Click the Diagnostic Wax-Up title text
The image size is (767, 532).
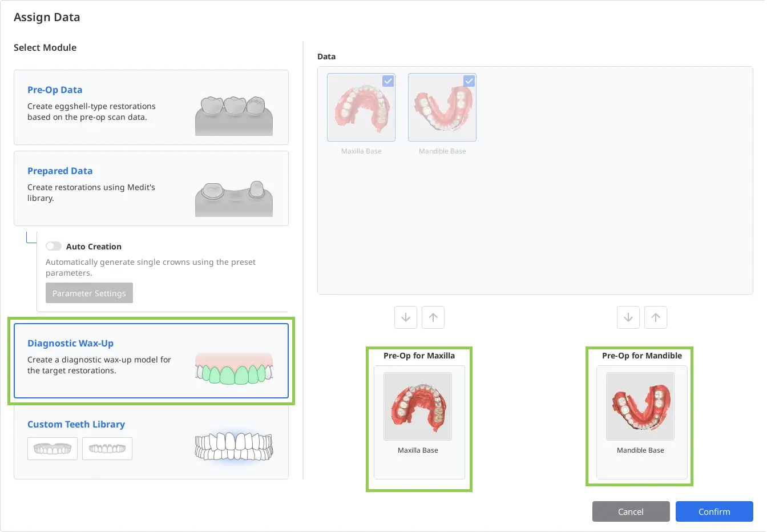click(x=70, y=343)
